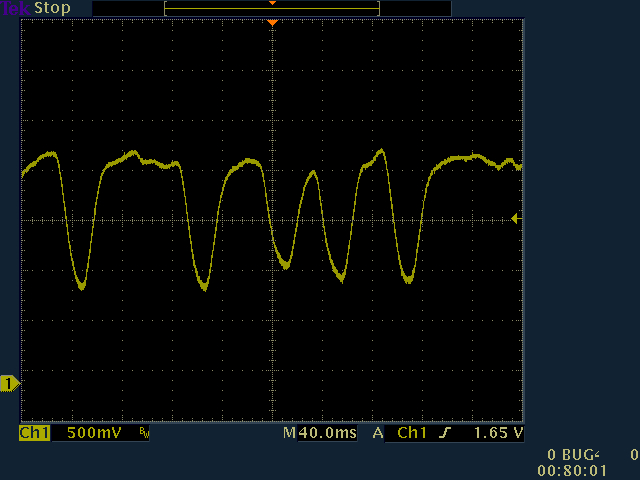Click the trigger source Ch1 readout
Screen dimensions: 640x480
point(412,433)
